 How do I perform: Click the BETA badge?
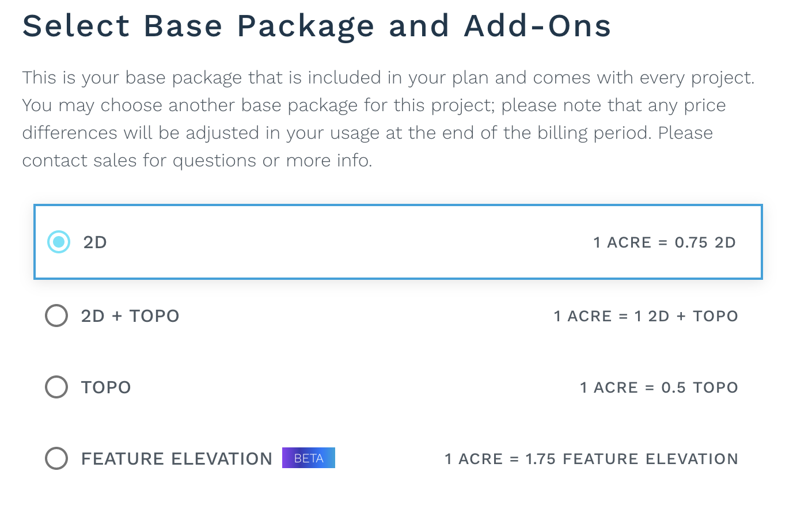click(x=309, y=458)
